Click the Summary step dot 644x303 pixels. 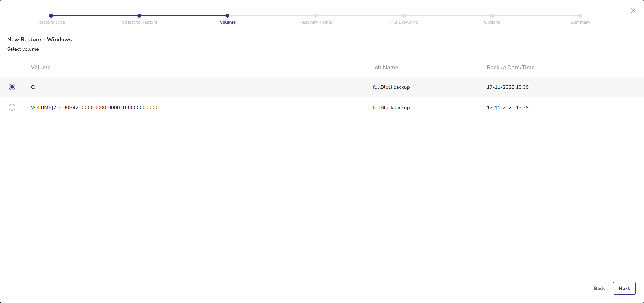(580, 16)
